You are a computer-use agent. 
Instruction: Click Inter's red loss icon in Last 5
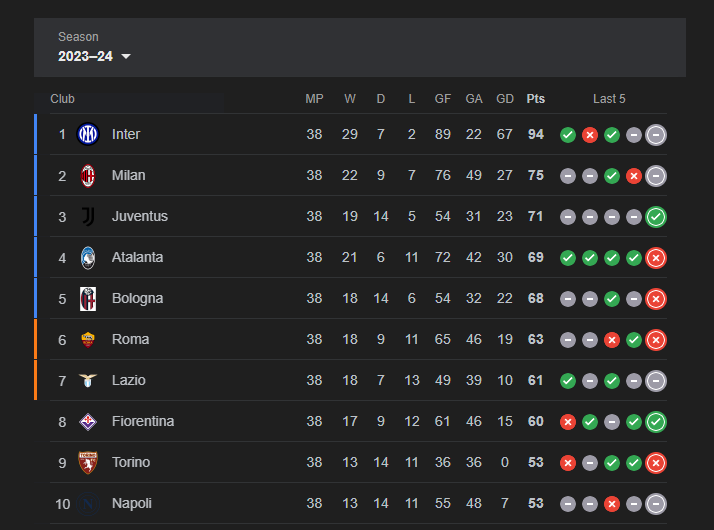click(x=590, y=134)
